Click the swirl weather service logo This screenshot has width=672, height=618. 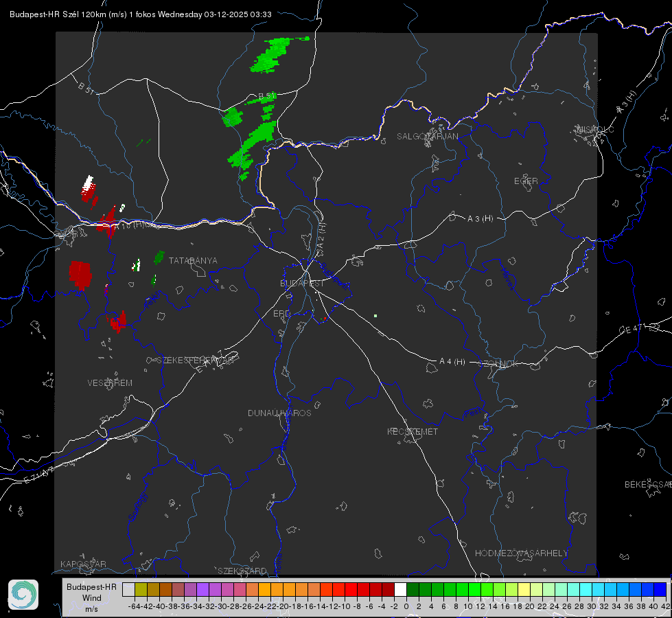point(23,595)
